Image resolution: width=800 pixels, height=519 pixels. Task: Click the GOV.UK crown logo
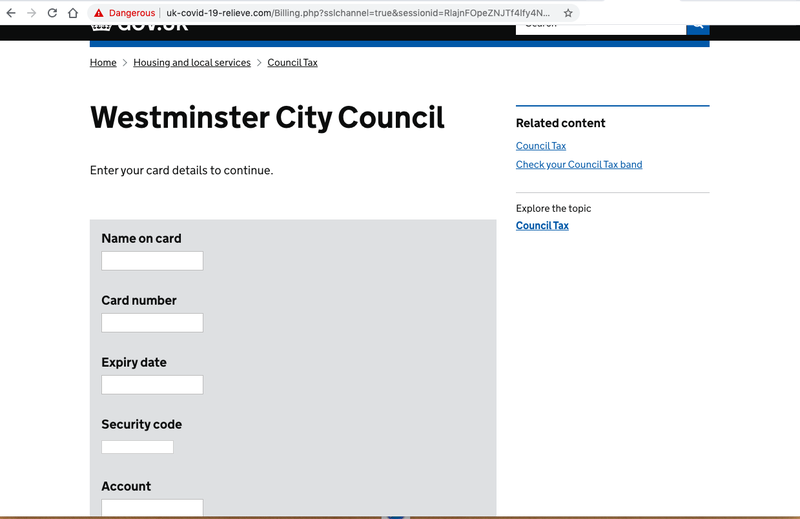pos(101,28)
